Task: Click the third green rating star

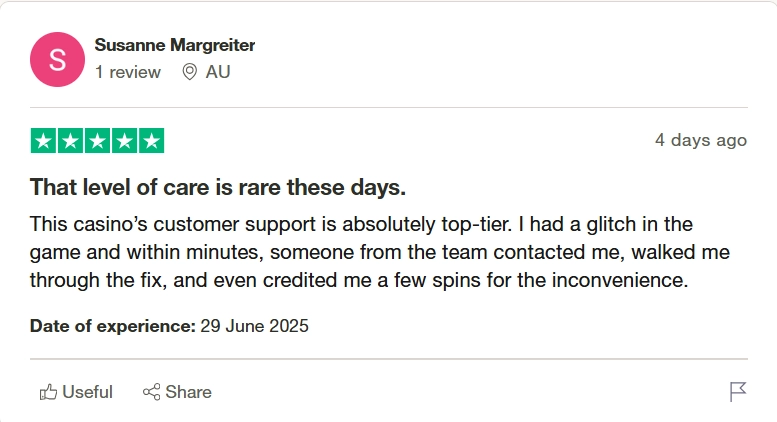Action: 97,141
